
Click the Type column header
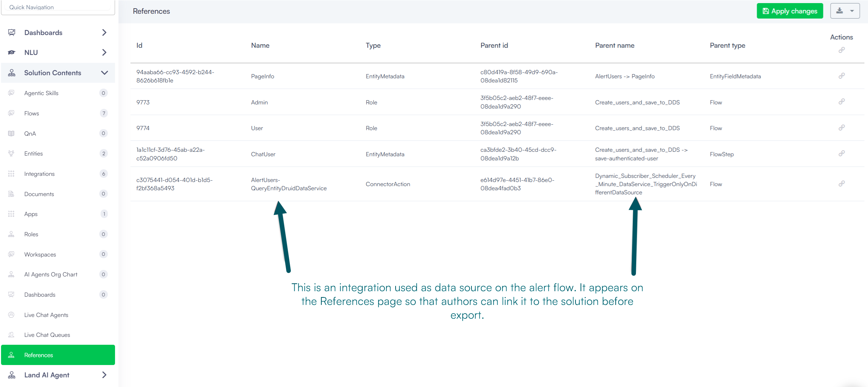click(373, 45)
